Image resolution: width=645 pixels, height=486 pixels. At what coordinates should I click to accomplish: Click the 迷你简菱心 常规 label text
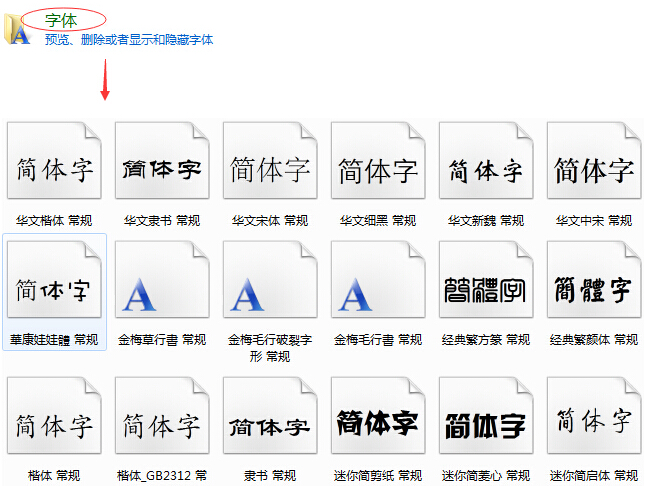point(486,476)
